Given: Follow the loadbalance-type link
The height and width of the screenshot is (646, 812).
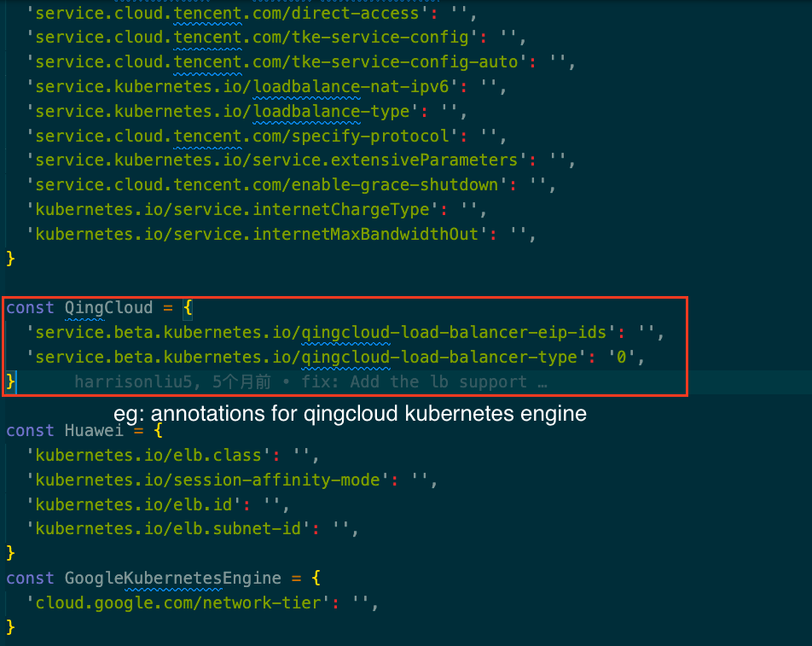Looking at the screenshot, I should [x=305, y=111].
